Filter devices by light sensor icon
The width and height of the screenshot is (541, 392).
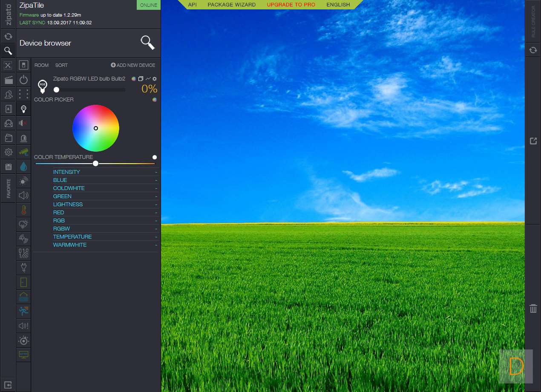(x=23, y=181)
